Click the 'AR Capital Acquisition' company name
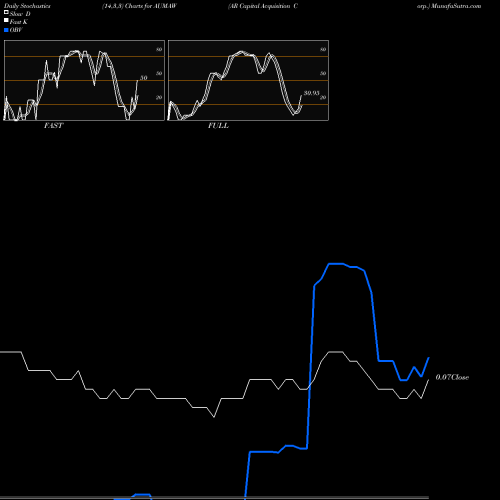The image size is (500, 500). (x=260, y=6)
